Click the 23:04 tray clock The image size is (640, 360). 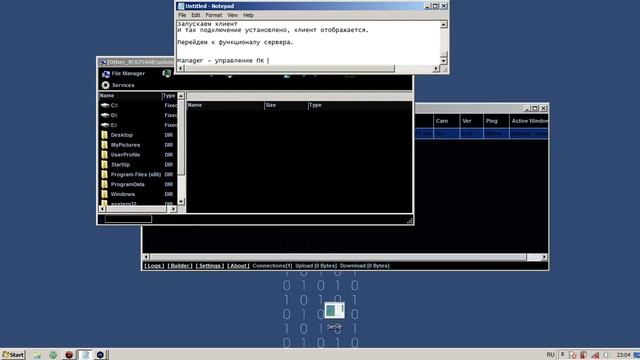pyautogui.click(x=623, y=355)
